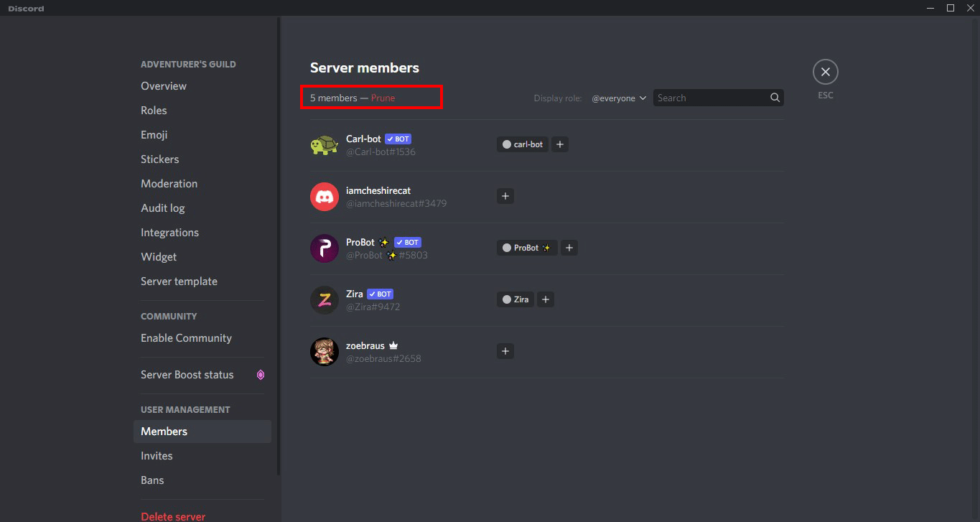Select Enable Community in sidebar
The image size is (980, 522).
click(186, 338)
